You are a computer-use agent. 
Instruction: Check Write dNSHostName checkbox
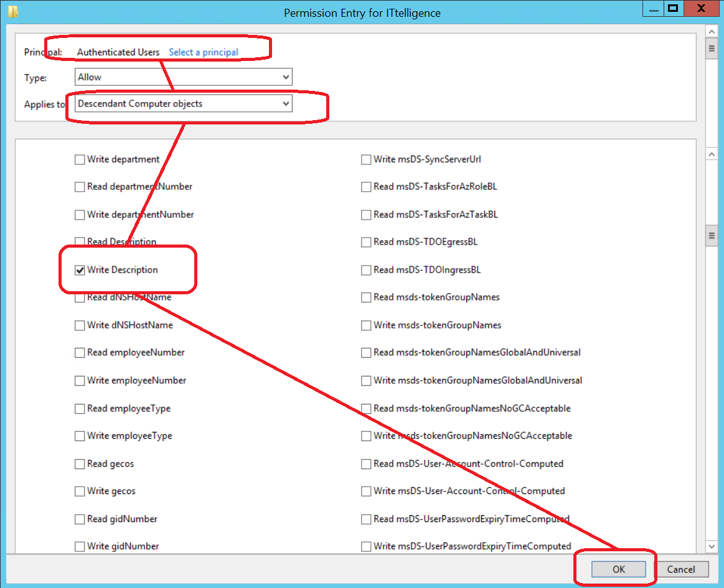pos(80,326)
